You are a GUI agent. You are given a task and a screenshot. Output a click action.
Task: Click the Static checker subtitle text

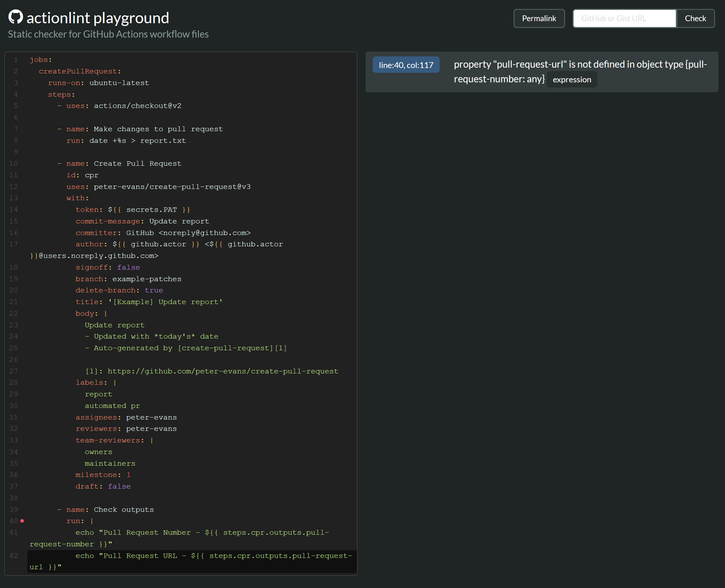click(108, 34)
